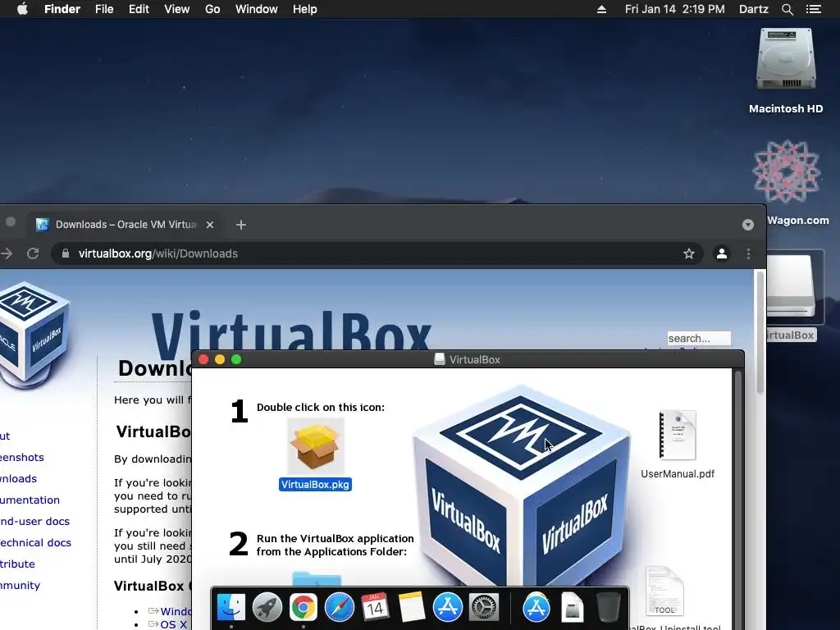Open the first App Store icon in the Dock
This screenshot has height=630, width=840.
click(x=447, y=608)
